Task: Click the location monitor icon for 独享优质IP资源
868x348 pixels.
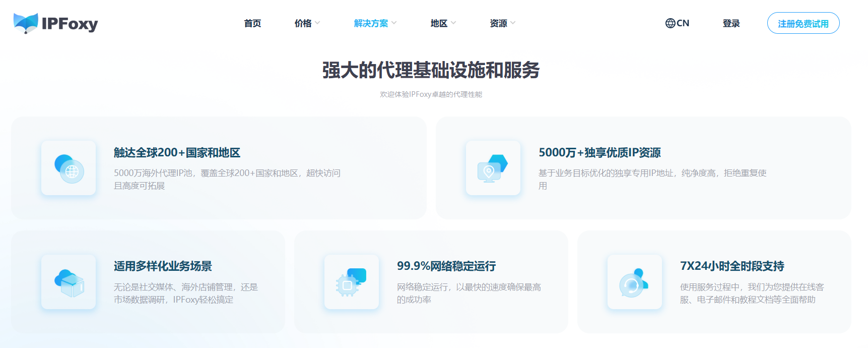Action: click(x=493, y=168)
